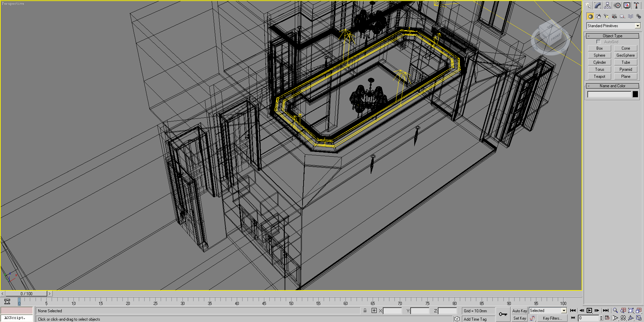
Task: Open the Standard Primitives dropdown
Action: click(x=613, y=26)
